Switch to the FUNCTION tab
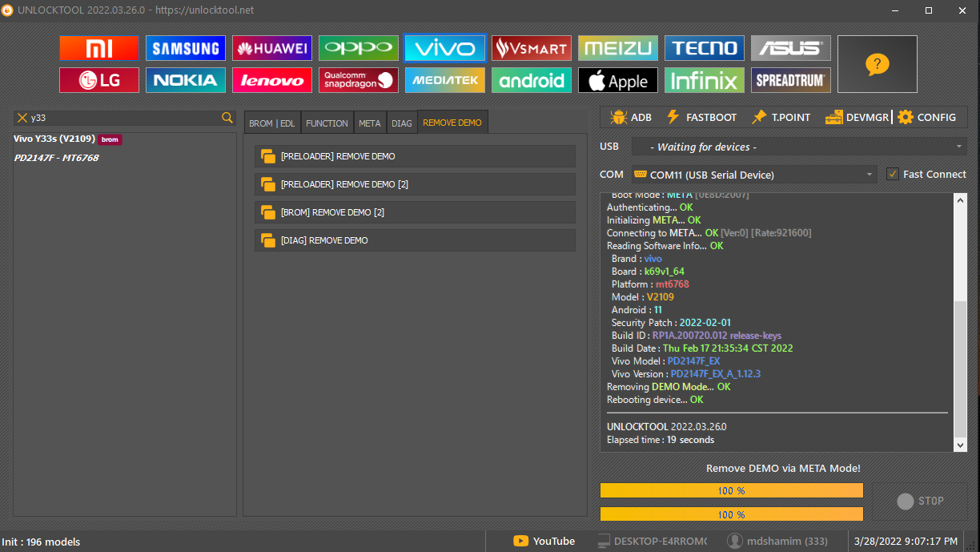Image resolution: width=980 pixels, height=552 pixels. pos(327,123)
